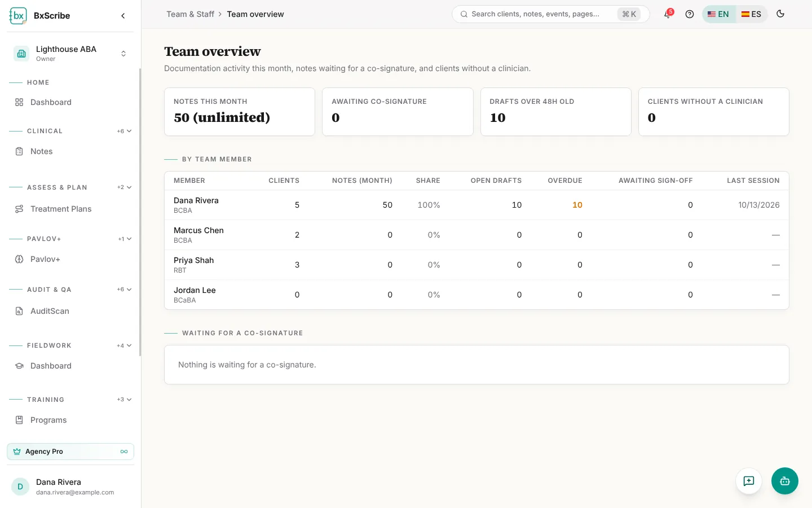Collapse the sidebar with the left chevron

(x=123, y=16)
